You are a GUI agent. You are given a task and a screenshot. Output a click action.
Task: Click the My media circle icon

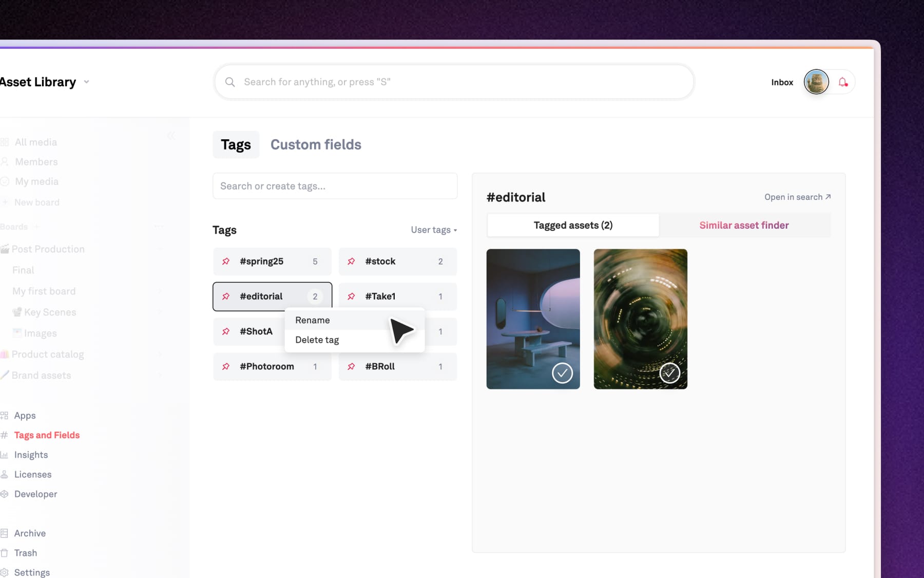click(x=5, y=181)
